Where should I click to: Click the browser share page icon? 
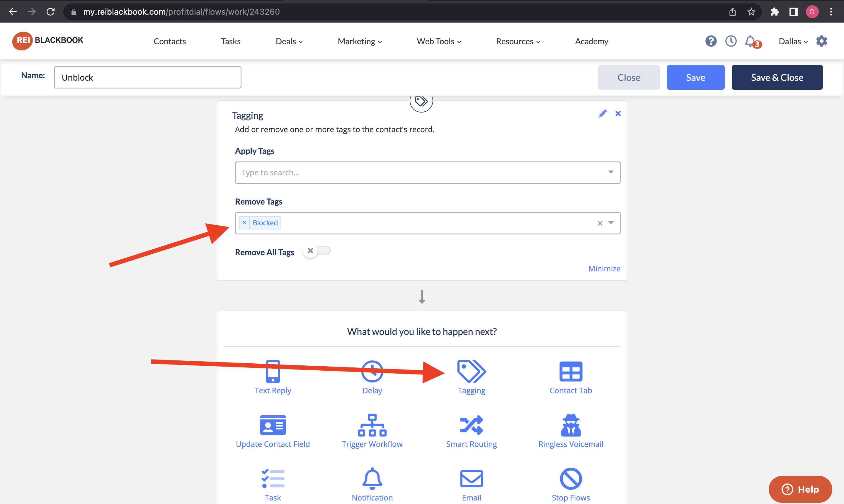[x=733, y=12]
